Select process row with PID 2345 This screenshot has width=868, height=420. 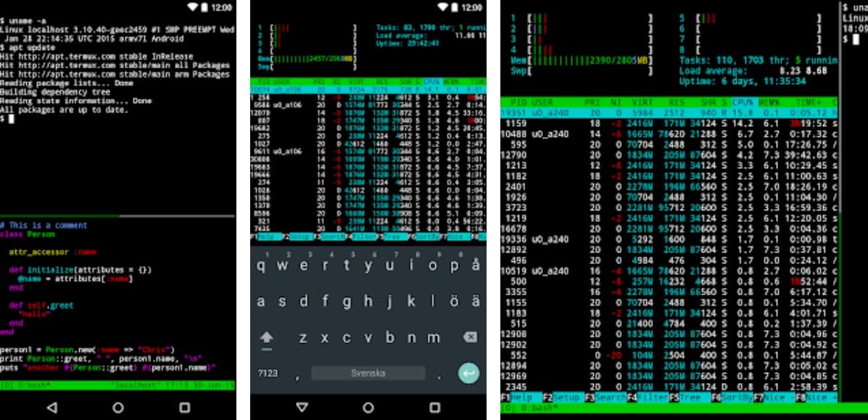coord(669,387)
